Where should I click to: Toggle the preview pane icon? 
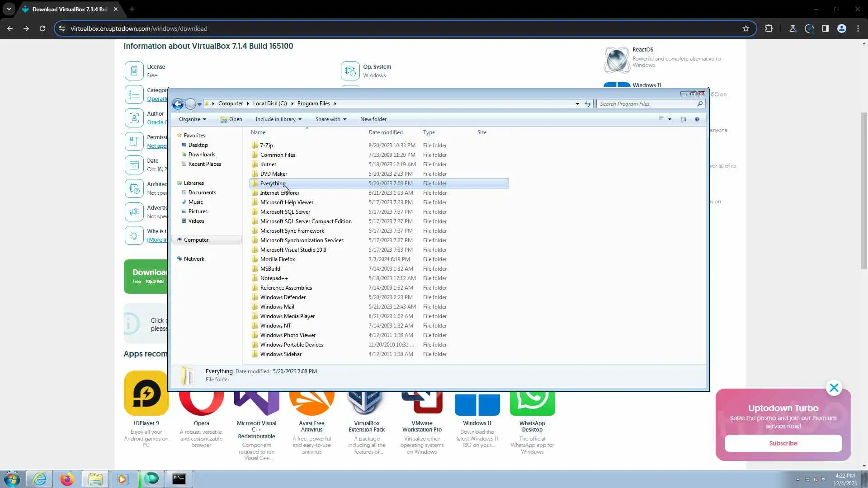tap(683, 119)
